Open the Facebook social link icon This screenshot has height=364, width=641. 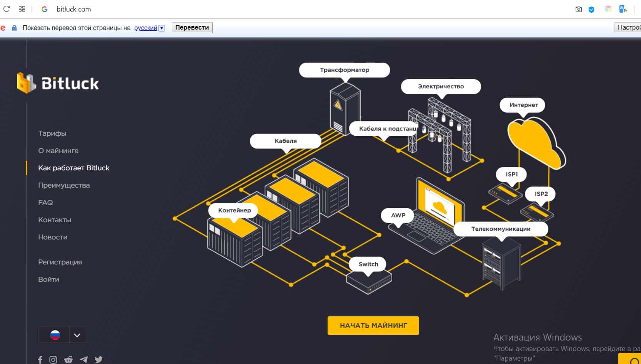click(40, 360)
